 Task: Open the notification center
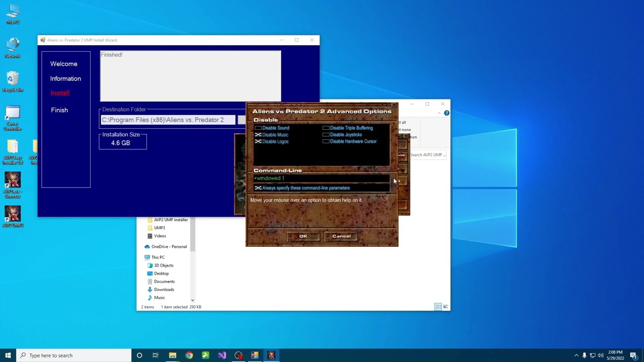633,355
